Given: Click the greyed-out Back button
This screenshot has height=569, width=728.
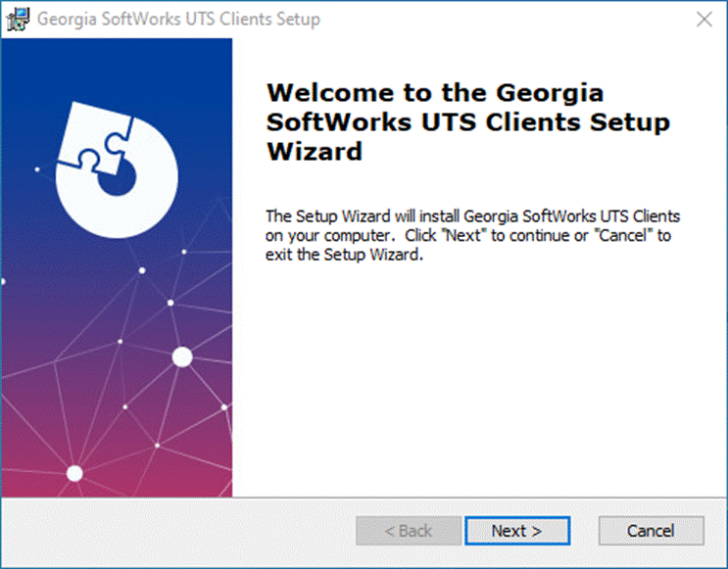Looking at the screenshot, I should point(409,531).
